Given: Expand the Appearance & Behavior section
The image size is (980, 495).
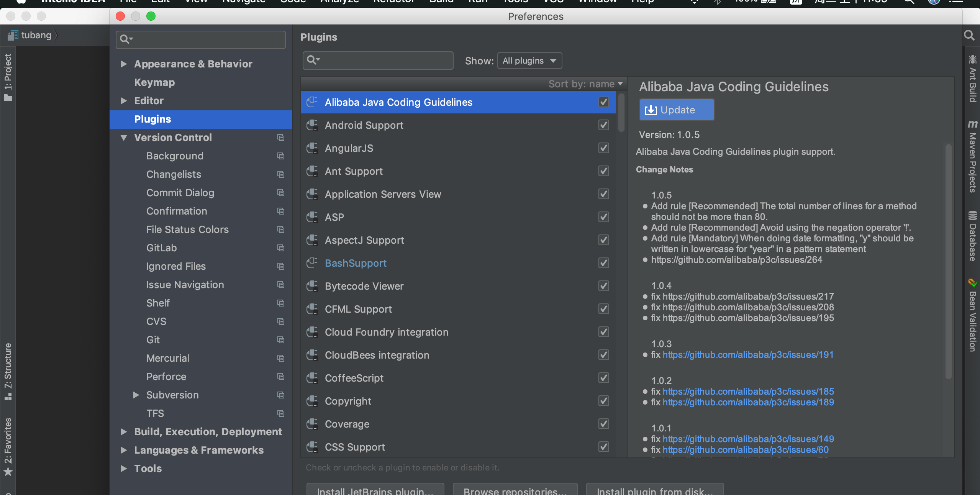Looking at the screenshot, I should tap(124, 64).
